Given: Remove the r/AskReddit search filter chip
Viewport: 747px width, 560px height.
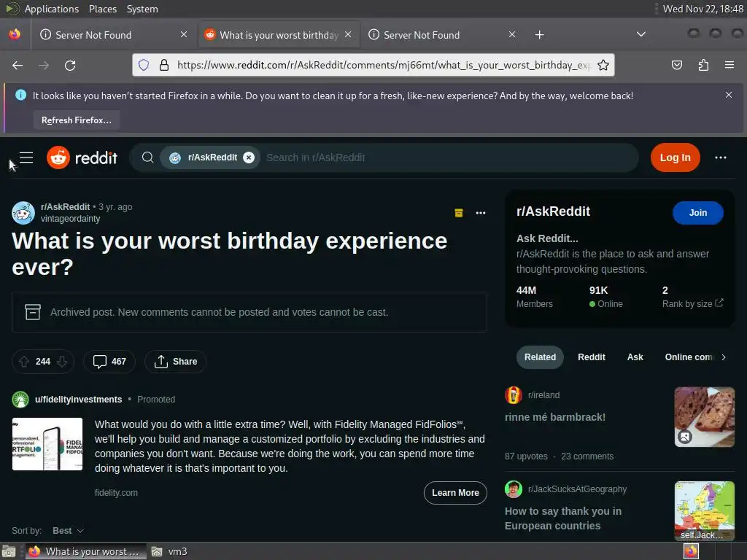Looking at the screenshot, I should pos(249,157).
